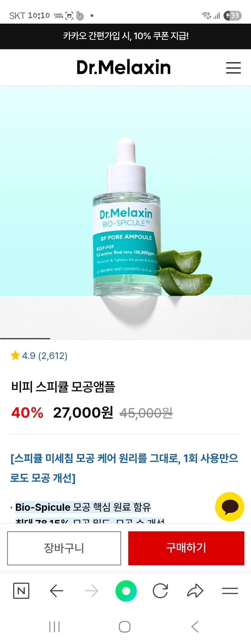The width and height of the screenshot is (251, 644).
Task: Click the image carousel progress bar
Action: tap(125, 339)
